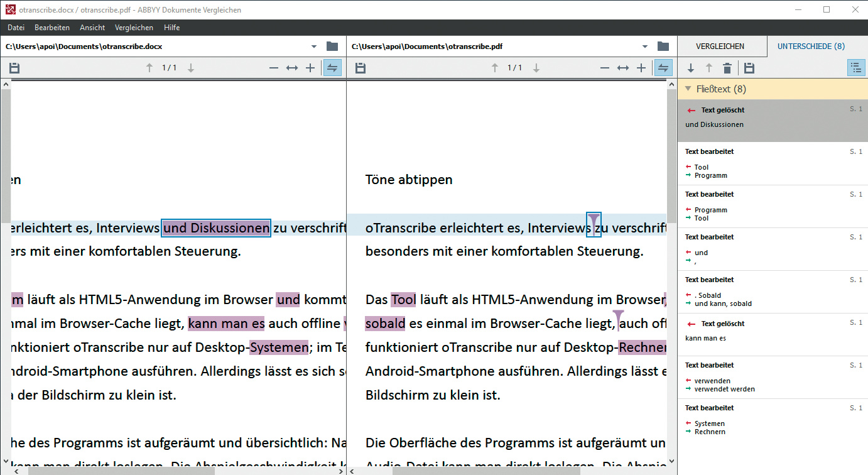Viewport: 868px width, 475px height.
Task: Click the highlighted 'und Diskussionen' in the docx
Action: point(216,228)
